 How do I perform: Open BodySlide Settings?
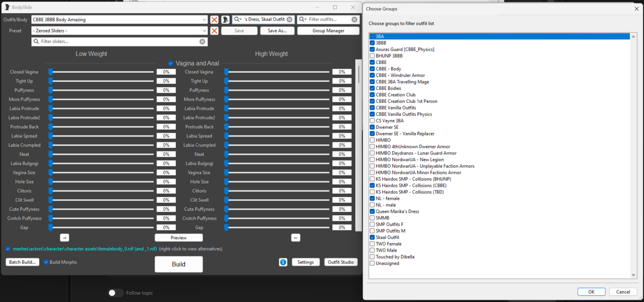pos(306,262)
